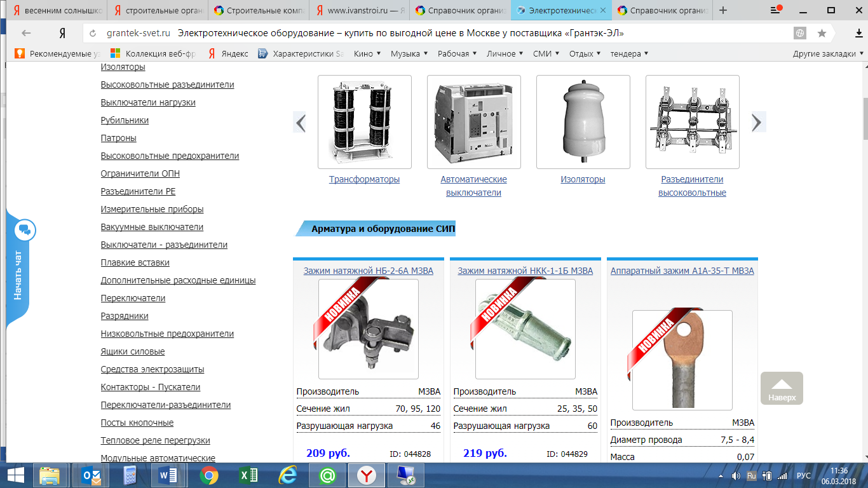Open Excel from the taskbar

pyautogui.click(x=248, y=475)
